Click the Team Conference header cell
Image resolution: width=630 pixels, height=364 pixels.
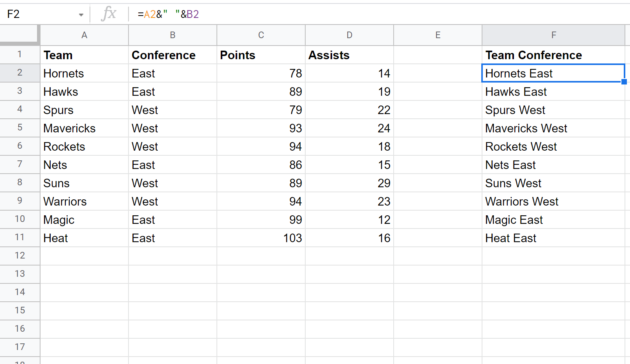(553, 55)
